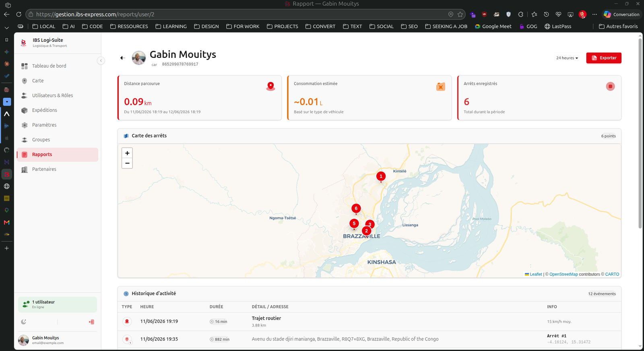The height and width of the screenshot is (351, 644).
Task: Open the browser profile avatar icon
Action: point(582,14)
